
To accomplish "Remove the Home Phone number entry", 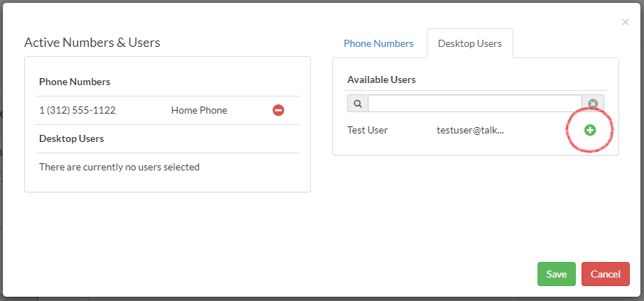I will (278, 111).
